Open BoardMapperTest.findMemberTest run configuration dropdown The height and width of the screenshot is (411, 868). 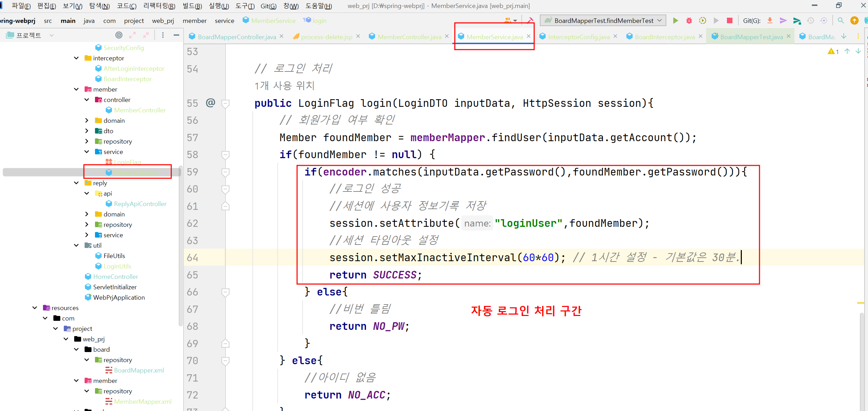point(604,20)
